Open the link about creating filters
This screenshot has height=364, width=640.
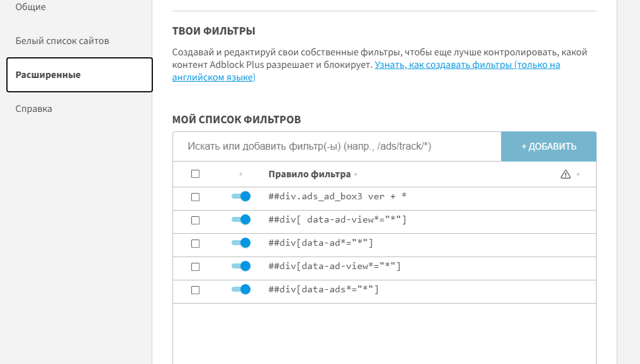point(467,65)
